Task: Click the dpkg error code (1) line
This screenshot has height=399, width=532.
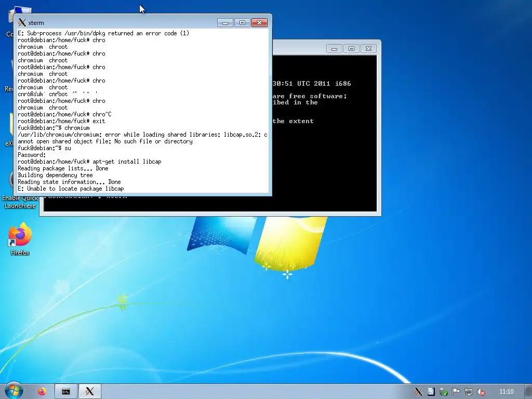Action: point(103,33)
